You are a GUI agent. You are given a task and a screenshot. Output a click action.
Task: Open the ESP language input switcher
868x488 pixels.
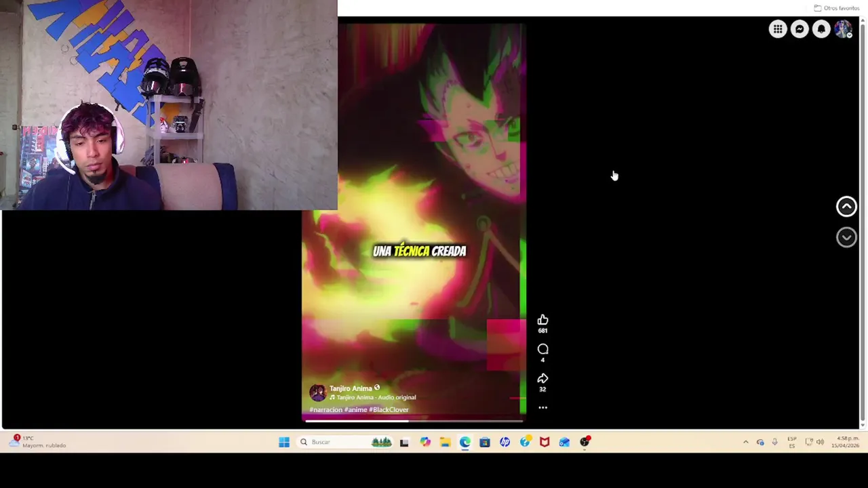791,442
